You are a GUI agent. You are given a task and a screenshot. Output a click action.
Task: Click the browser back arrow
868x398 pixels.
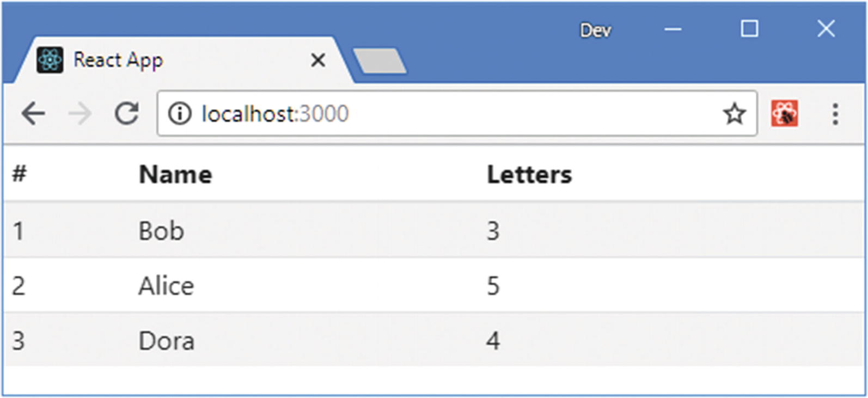click(x=33, y=114)
